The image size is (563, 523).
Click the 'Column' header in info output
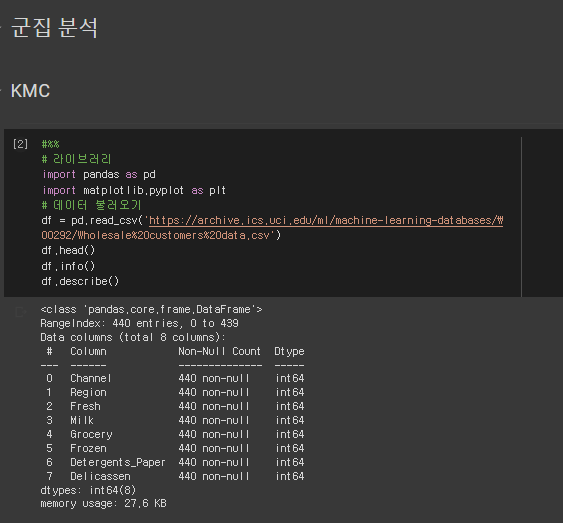click(88, 351)
